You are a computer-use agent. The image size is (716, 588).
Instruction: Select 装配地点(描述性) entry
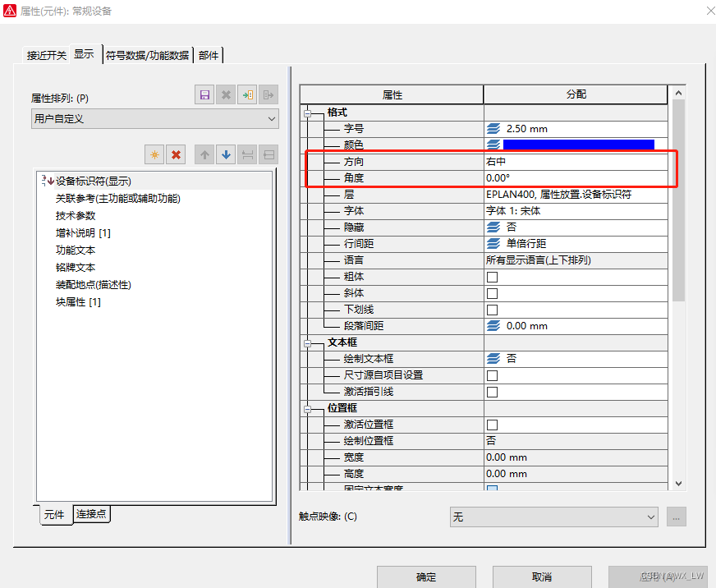94,285
